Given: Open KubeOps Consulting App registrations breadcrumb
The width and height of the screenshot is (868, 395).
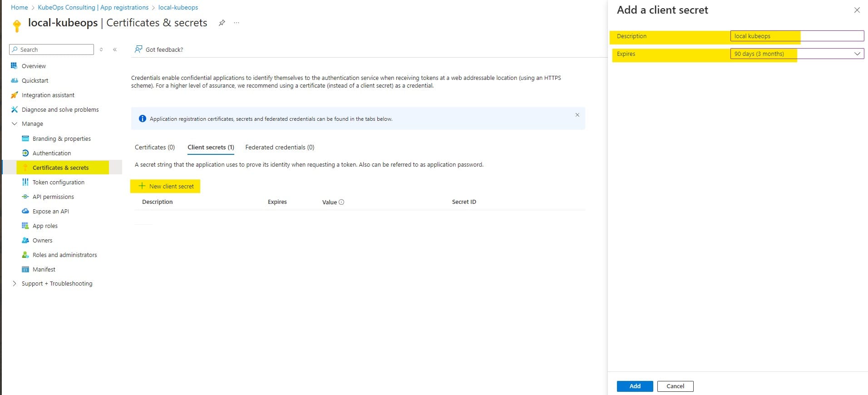Looking at the screenshot, I should click(x=93, y=7).
